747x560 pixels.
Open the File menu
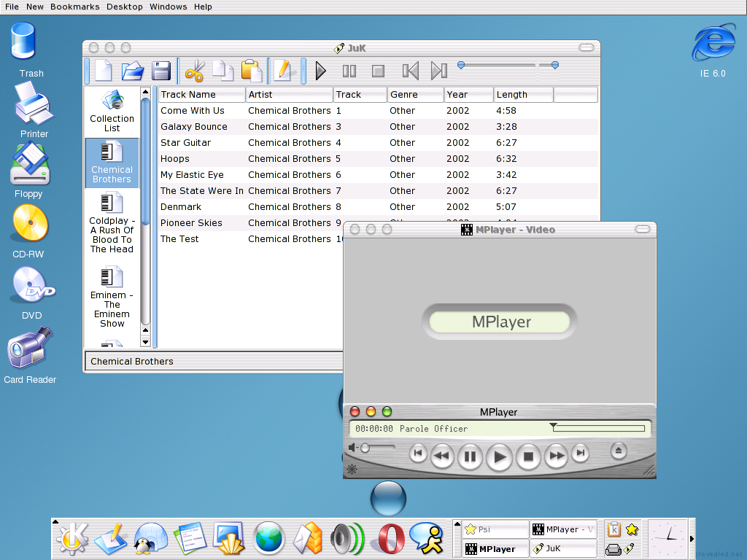[12, 7]
